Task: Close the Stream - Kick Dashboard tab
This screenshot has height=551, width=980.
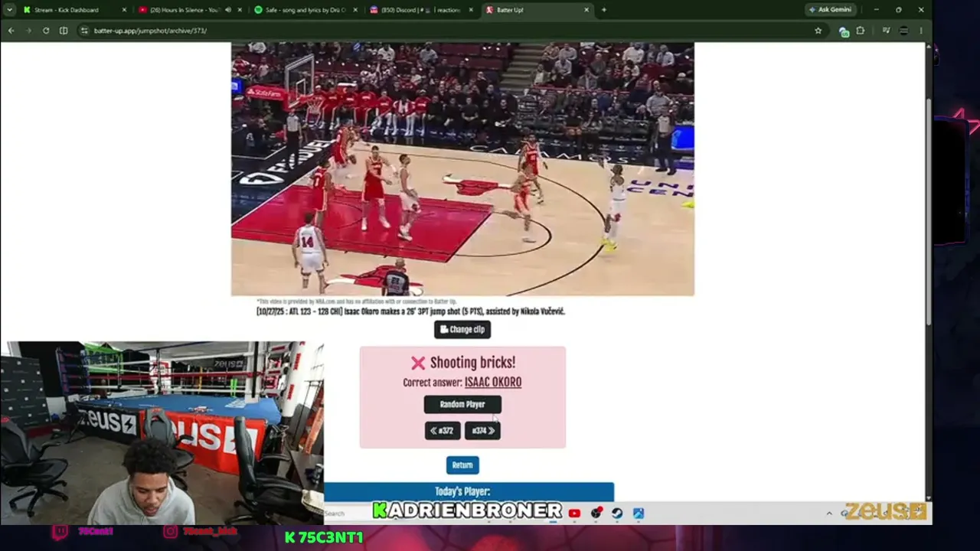Action: point(124,10)
